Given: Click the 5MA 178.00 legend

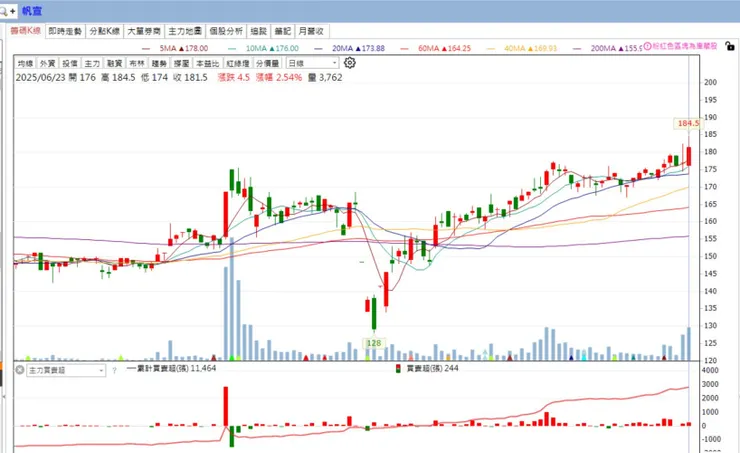Looking at the screenshot, I should [x=176, y=48].
